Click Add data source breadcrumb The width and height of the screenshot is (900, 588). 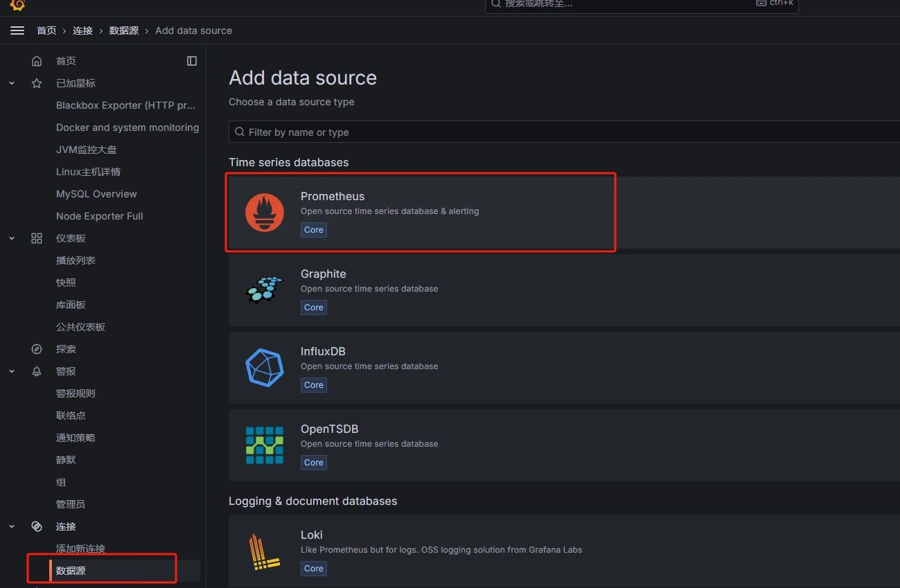193,30
